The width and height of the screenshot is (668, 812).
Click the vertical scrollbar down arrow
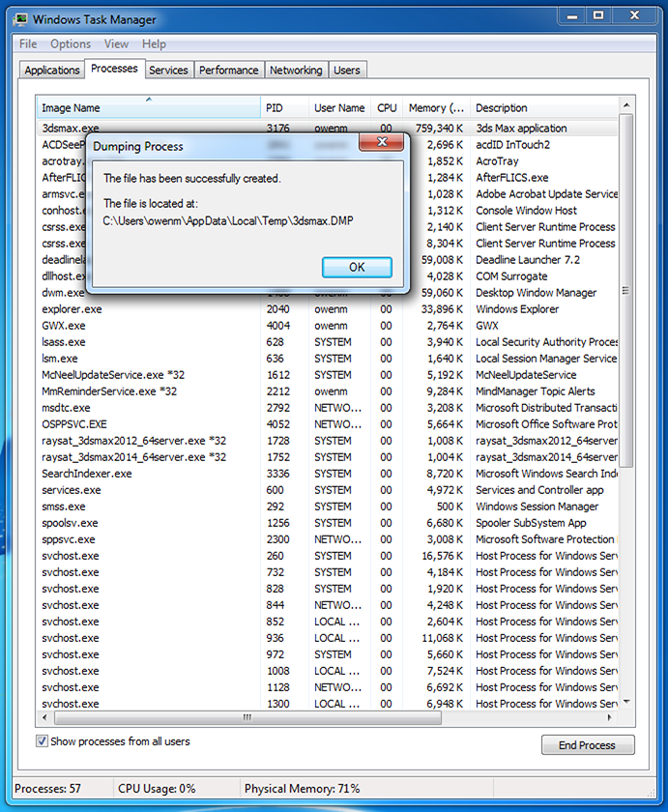pyautogui.click(x=625, y=702)
